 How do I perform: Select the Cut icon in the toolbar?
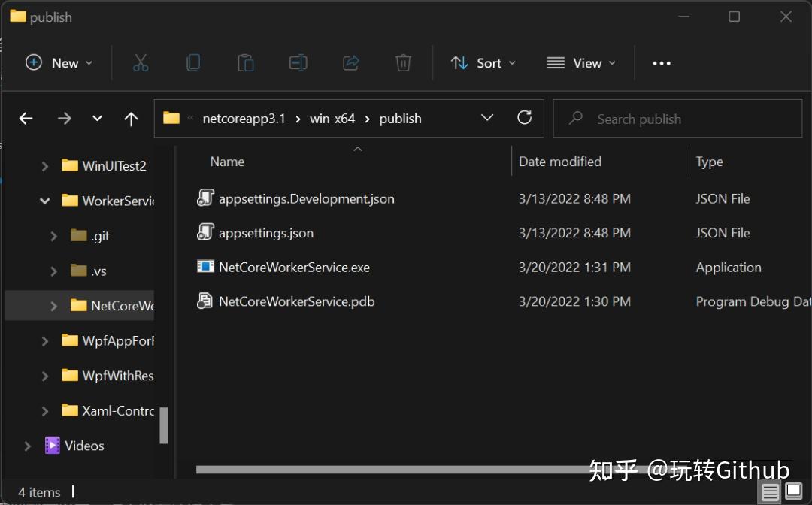pyautogui.click(x=141, y=63)
